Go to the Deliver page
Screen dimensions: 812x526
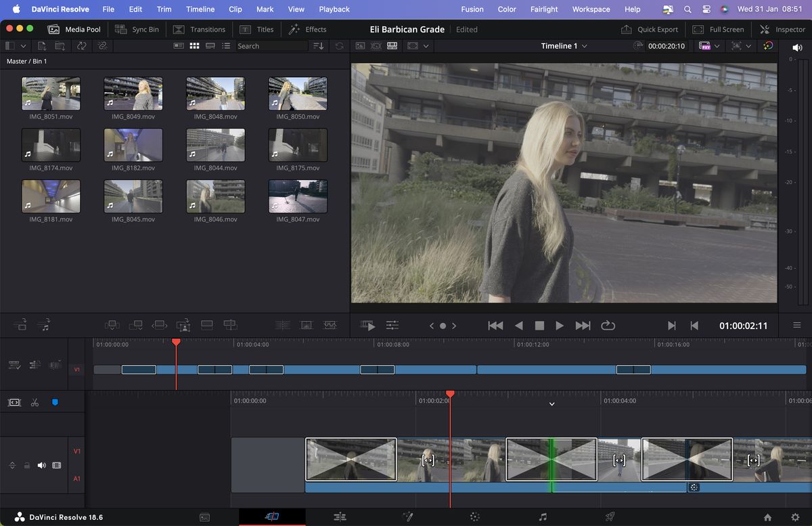click(610, 516)
